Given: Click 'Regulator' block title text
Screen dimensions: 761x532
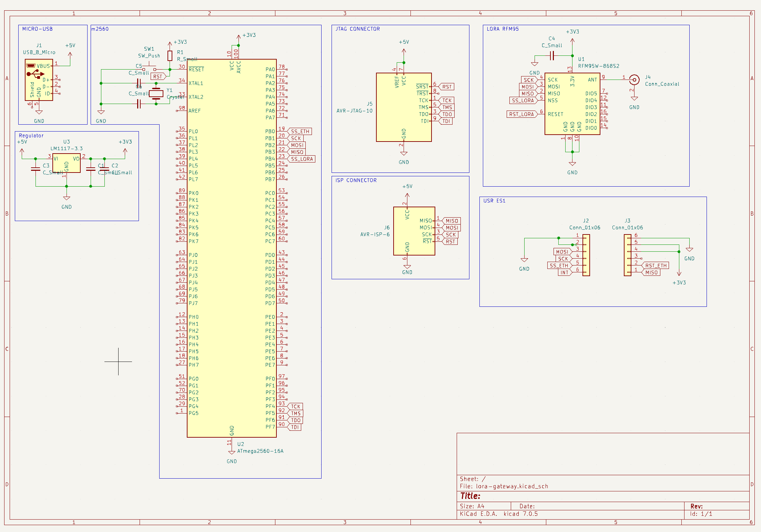Looking at the screenshot, I should click(x=31, y=136).
